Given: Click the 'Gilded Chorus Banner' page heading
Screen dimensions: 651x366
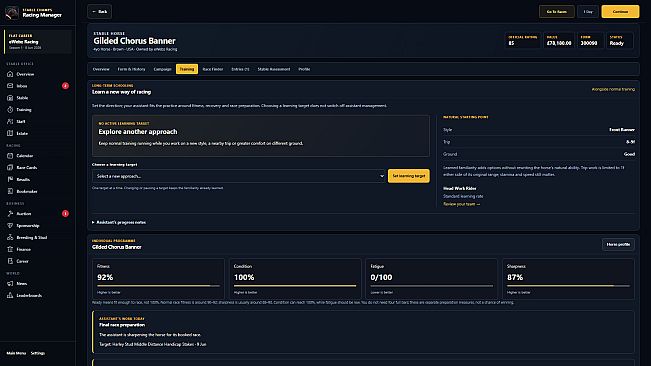Looking at the screenshot, I should tap(134, 41).
